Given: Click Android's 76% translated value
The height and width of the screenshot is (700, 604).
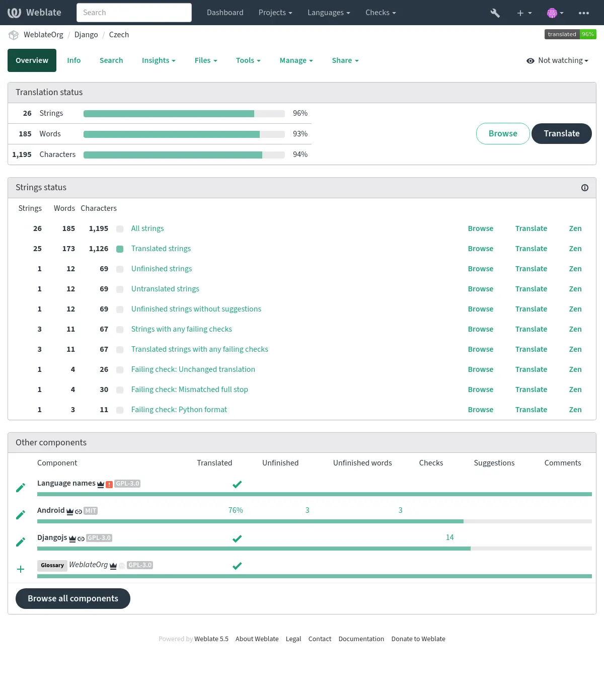Looking at the screenshot, I should 236,510.
